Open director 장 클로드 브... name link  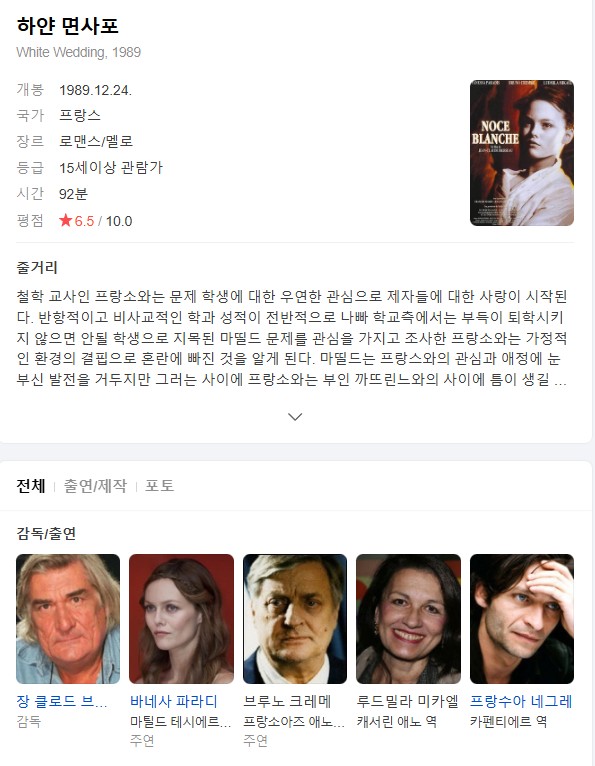click(62, 702)
